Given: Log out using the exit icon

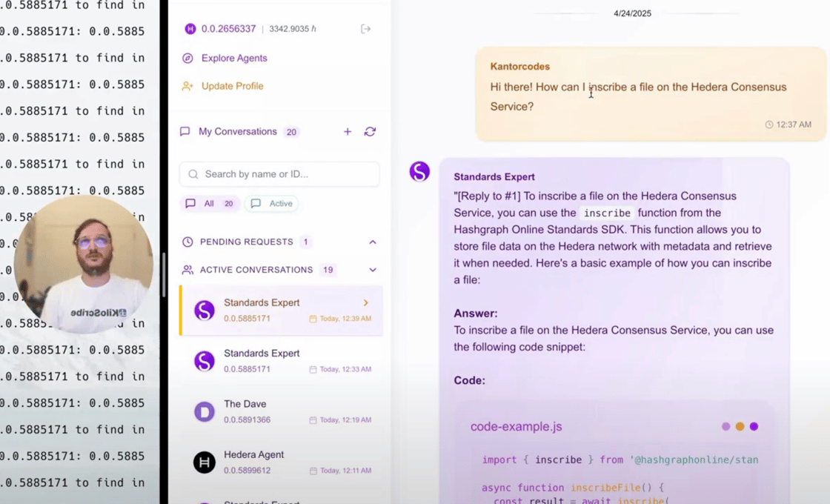Looking at the screenshot, I should coord(365,29).
